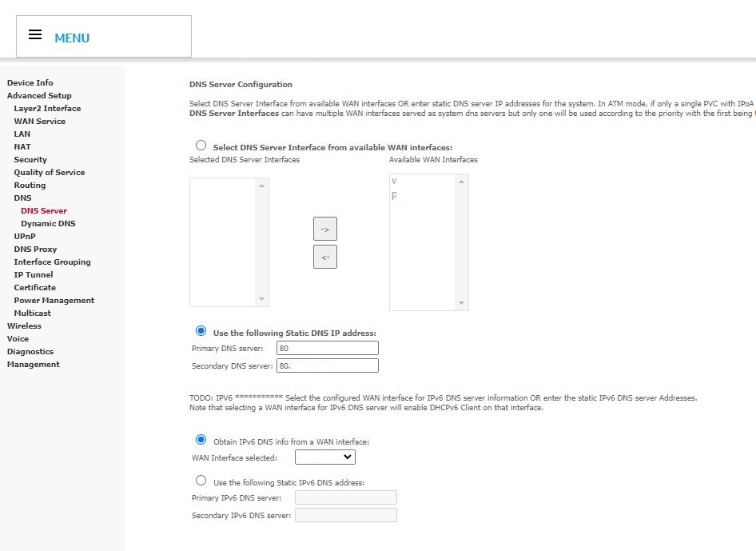This screenshot has width=756, height=551.
Task: Click the left arrow transfer button
Action: (324, 256)
